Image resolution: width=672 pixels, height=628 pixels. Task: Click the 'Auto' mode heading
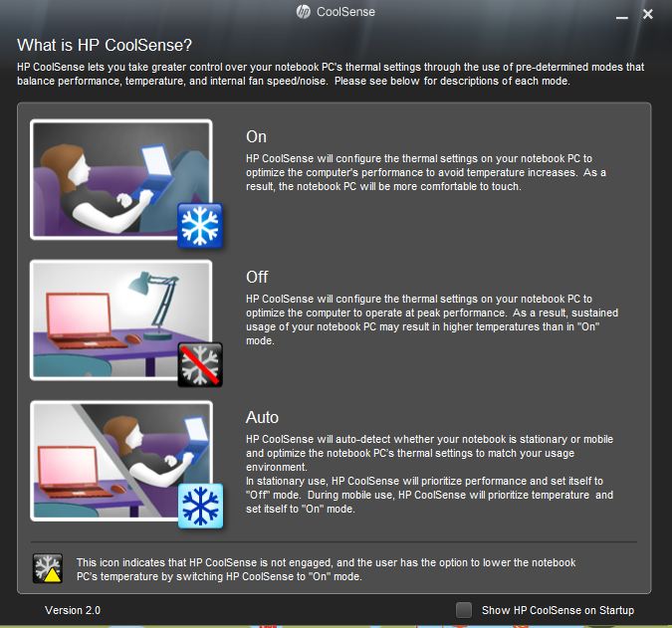(x=262, y=417)
